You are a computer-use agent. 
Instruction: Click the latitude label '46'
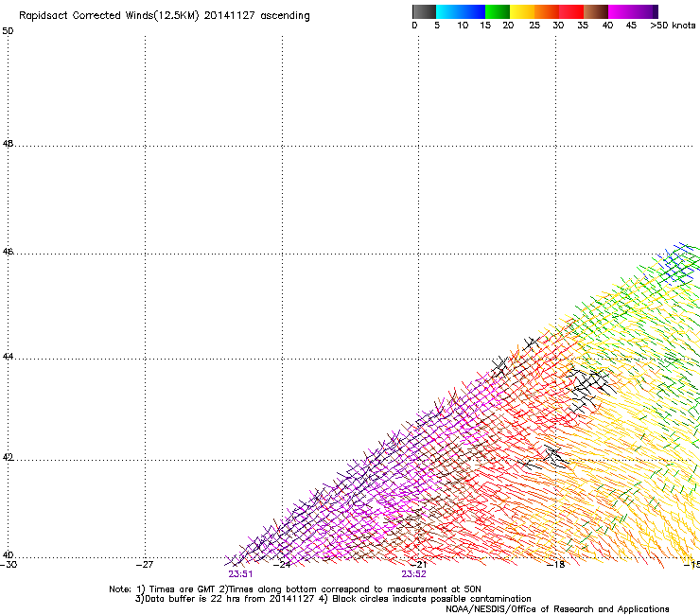8,252
